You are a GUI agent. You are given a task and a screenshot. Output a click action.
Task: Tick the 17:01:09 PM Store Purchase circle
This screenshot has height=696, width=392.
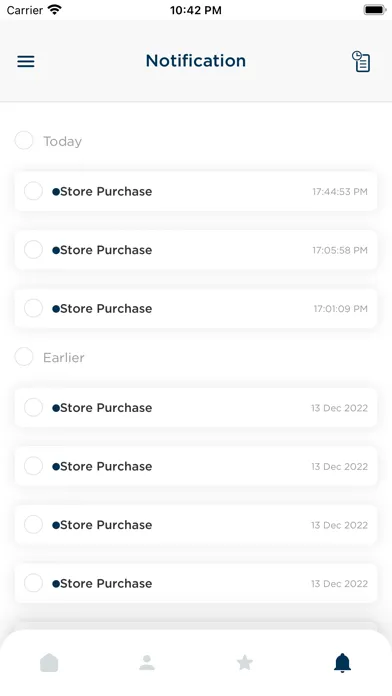click(33, 308)
